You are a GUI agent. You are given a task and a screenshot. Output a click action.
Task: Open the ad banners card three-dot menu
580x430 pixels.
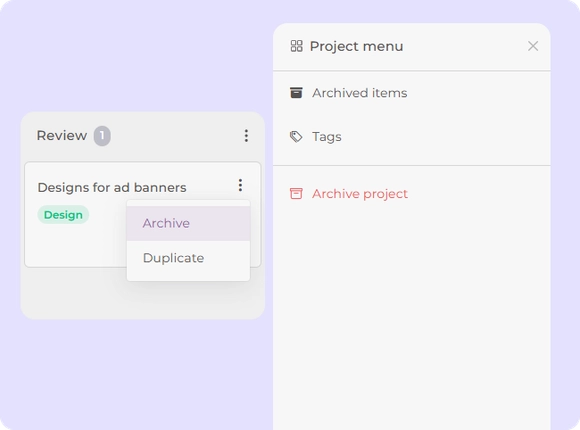tap(240, 185)
